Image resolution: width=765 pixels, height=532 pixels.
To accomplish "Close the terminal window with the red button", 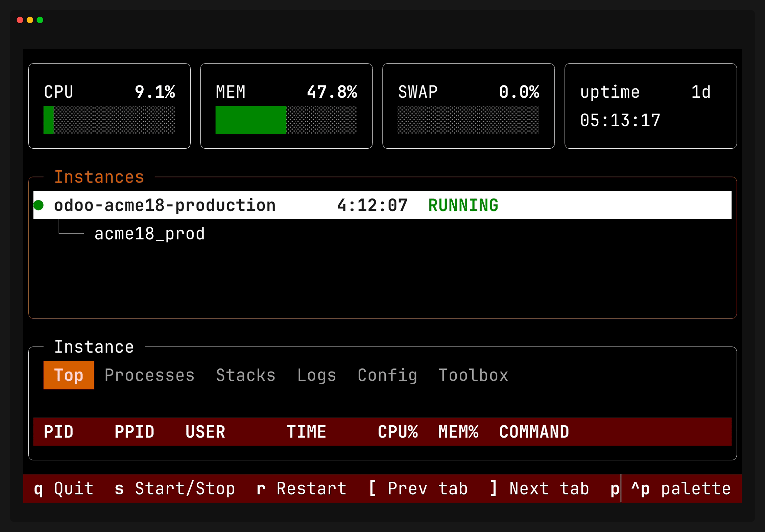I will tap(20, 20).
